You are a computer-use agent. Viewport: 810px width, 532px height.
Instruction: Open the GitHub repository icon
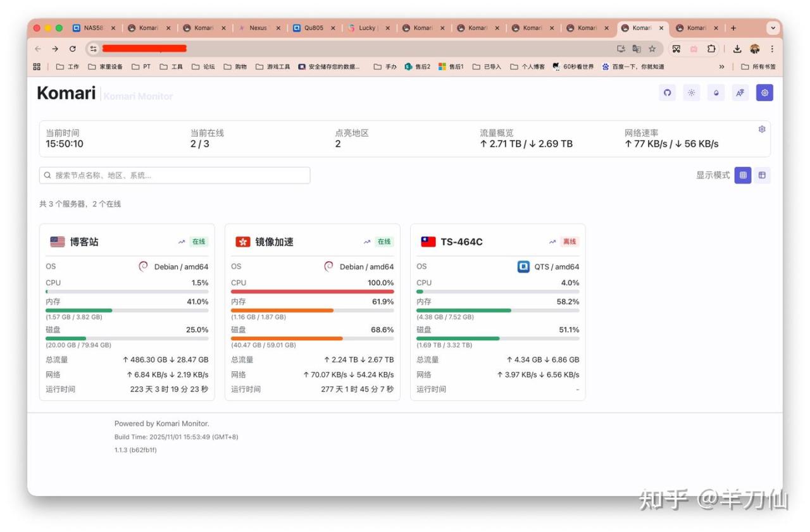(x=667, y=93)
